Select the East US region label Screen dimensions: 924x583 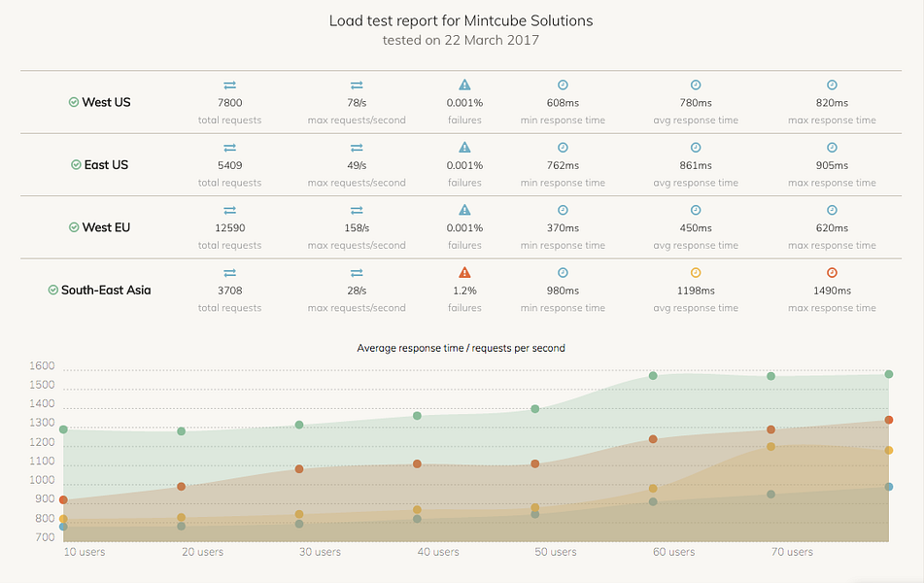106,164
